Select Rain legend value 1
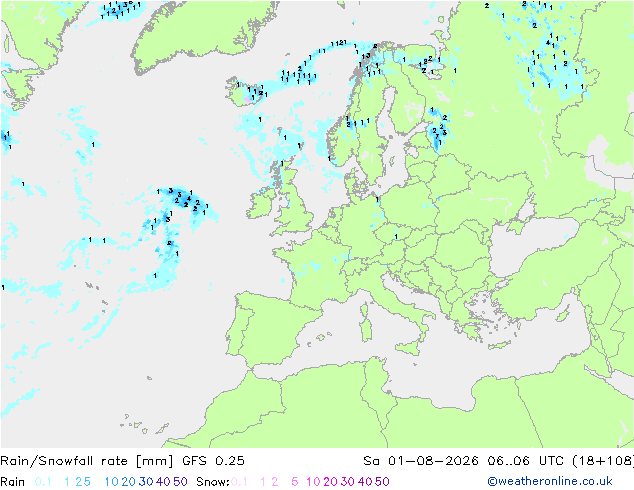Viewport: 634px width, 490px height. click(x=67, y=482)
